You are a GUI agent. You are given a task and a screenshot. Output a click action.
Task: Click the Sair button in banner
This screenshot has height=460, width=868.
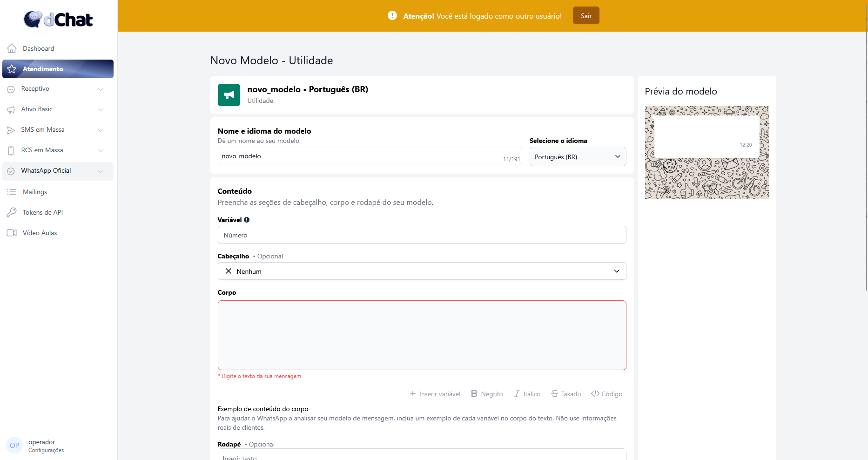point(586,16)
